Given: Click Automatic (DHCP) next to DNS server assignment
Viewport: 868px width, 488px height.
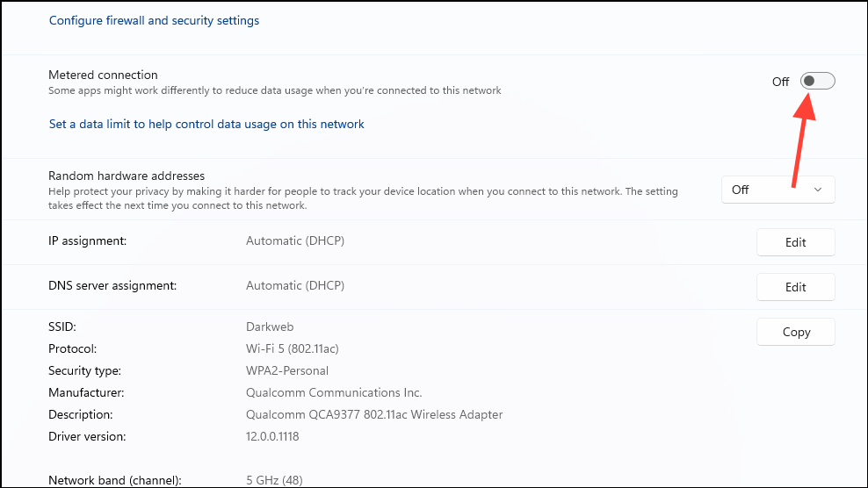Looking at the screenshot, I should (x=295, y=285).
